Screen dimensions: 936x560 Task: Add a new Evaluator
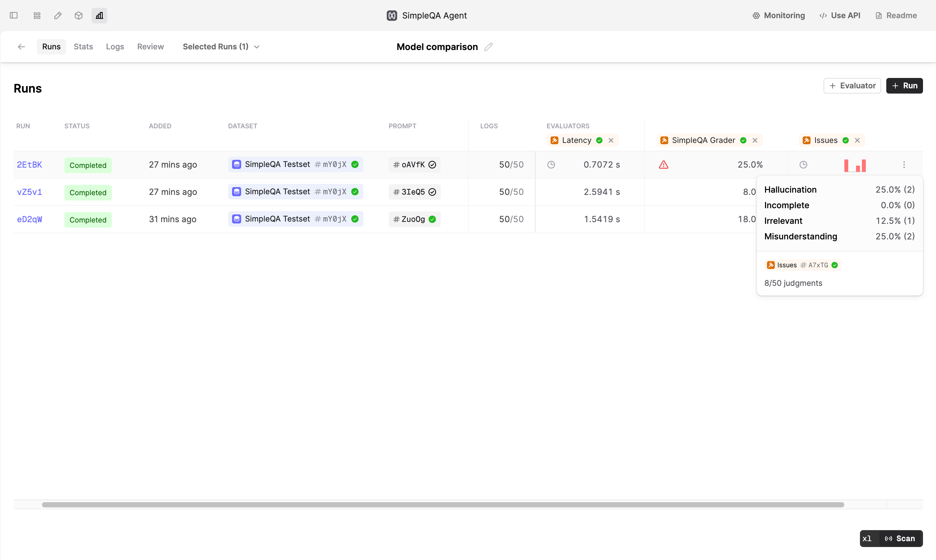point(852,86)
